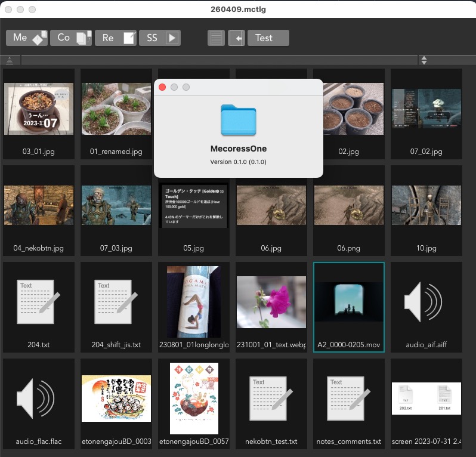Close the MecoressOne About window

(x=162, y=87)
